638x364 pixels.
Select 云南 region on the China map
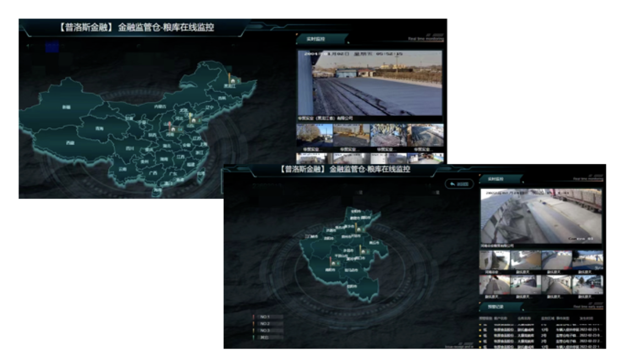123,169
